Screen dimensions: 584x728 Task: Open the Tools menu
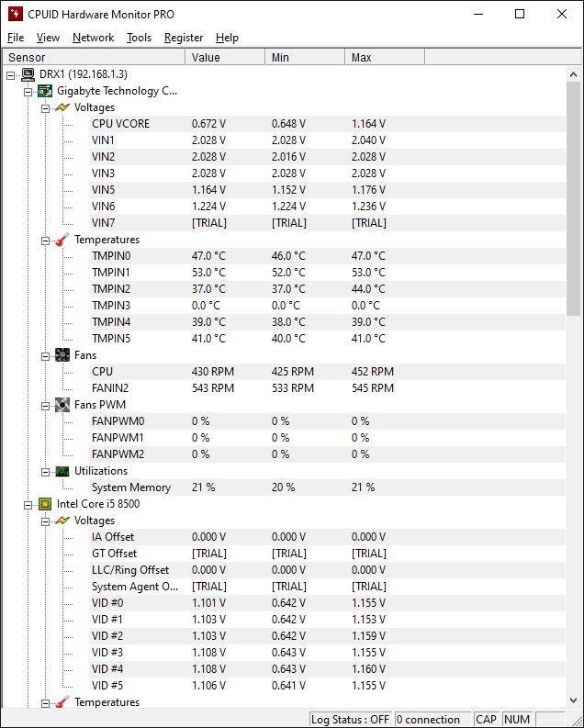tap(139, 38)
